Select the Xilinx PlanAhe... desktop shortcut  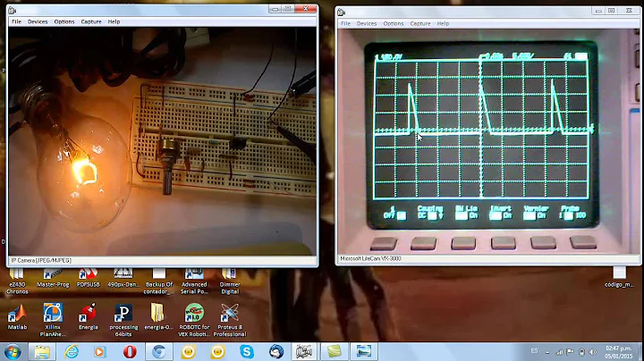click(53, 320)
